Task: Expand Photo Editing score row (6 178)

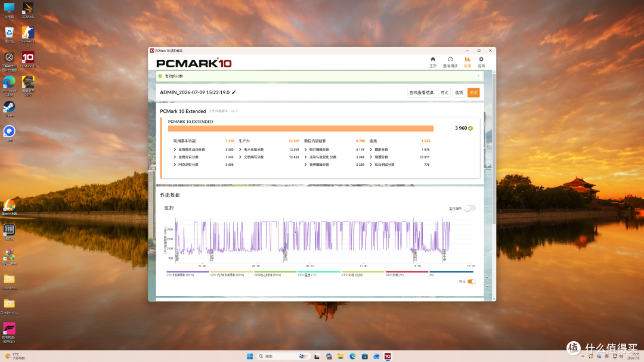Action: coord(334,150)
